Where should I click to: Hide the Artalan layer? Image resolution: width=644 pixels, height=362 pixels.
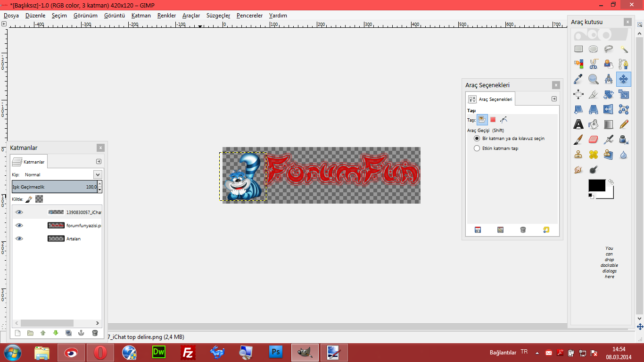(19, 239)
